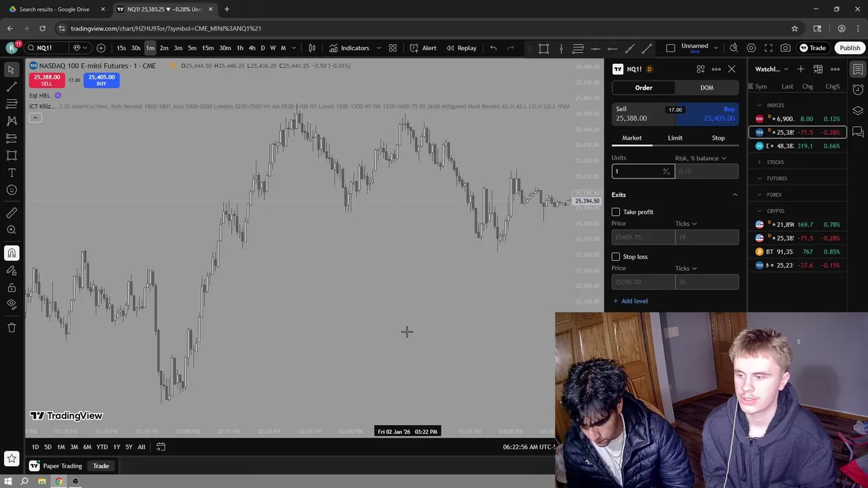Expand the FOREX watchlist group
Screen dimensions: 868x488
[759, 195]
